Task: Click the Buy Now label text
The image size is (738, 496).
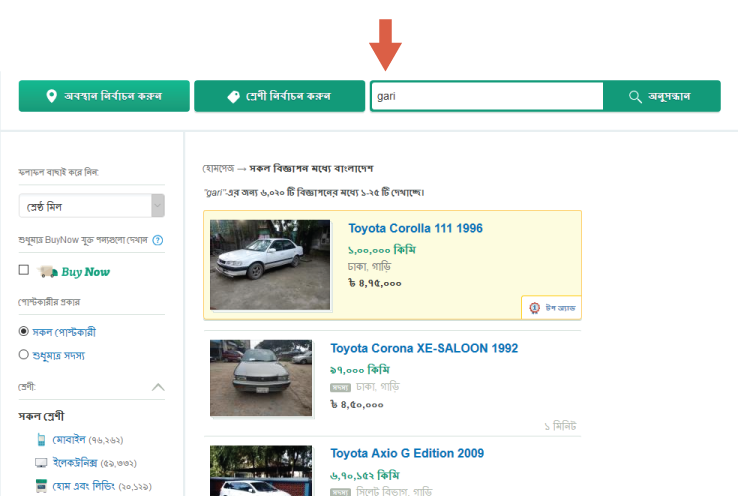Action: point(85,272)
